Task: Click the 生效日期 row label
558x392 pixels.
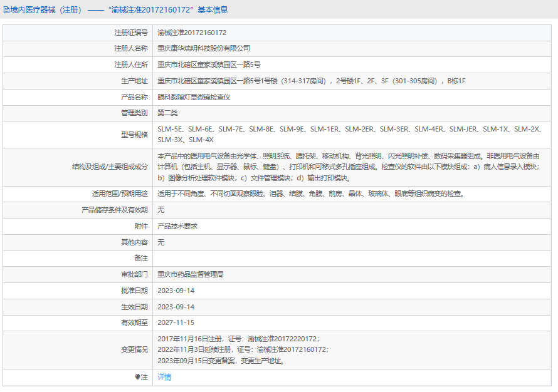Action: pos(134,307)
